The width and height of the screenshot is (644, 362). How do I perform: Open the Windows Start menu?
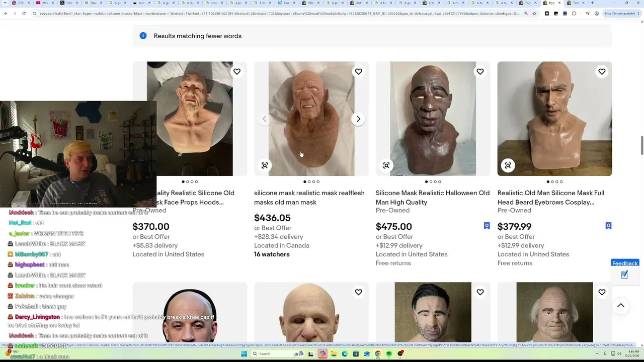[244, 354]
